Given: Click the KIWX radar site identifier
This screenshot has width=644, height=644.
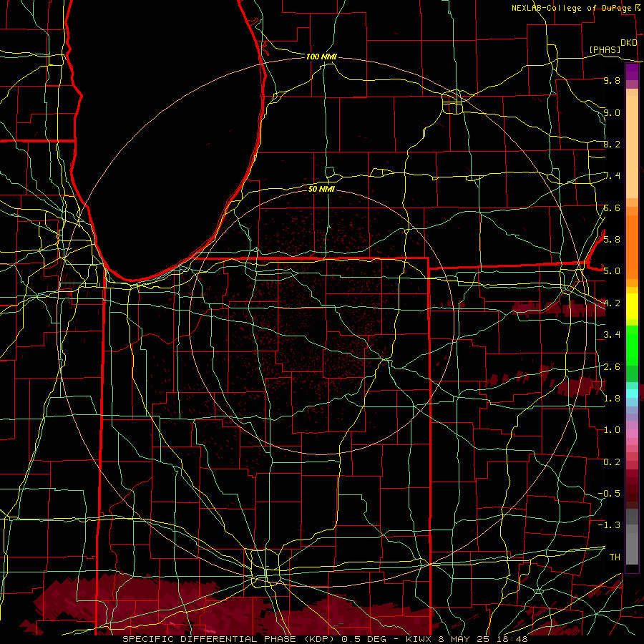Looking at the screenshot, I should [418, 639].
